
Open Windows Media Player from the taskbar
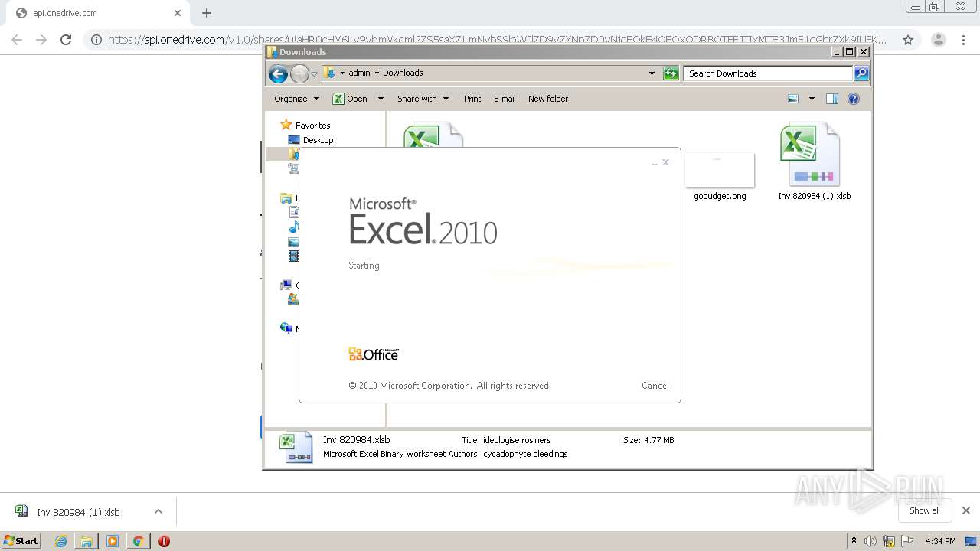click(x=113, y=541)
